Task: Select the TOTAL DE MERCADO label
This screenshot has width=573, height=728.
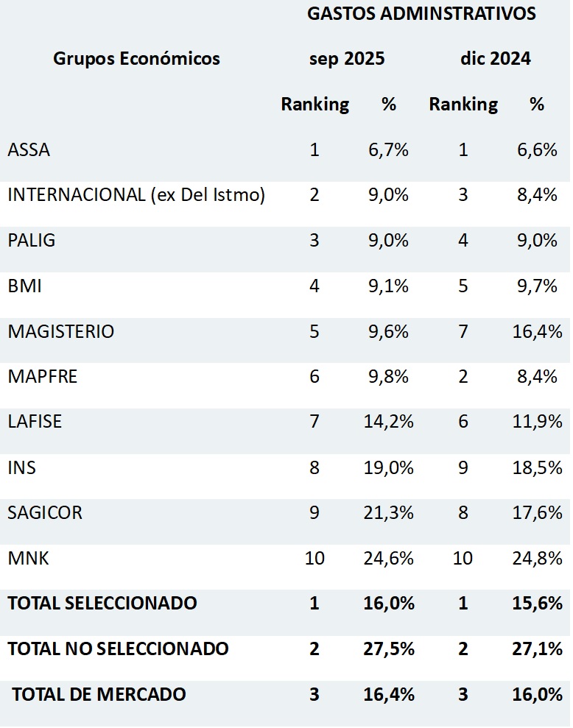Action: point(99,694)
